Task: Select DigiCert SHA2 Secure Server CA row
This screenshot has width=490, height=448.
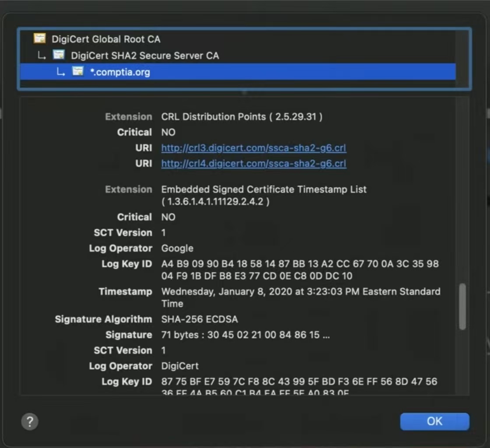Action: tap(238, 55)
